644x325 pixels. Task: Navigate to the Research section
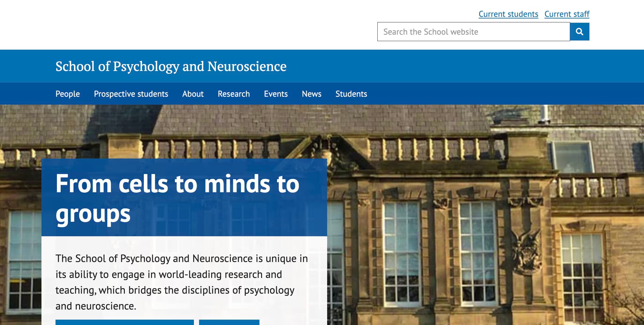(234, 94)
